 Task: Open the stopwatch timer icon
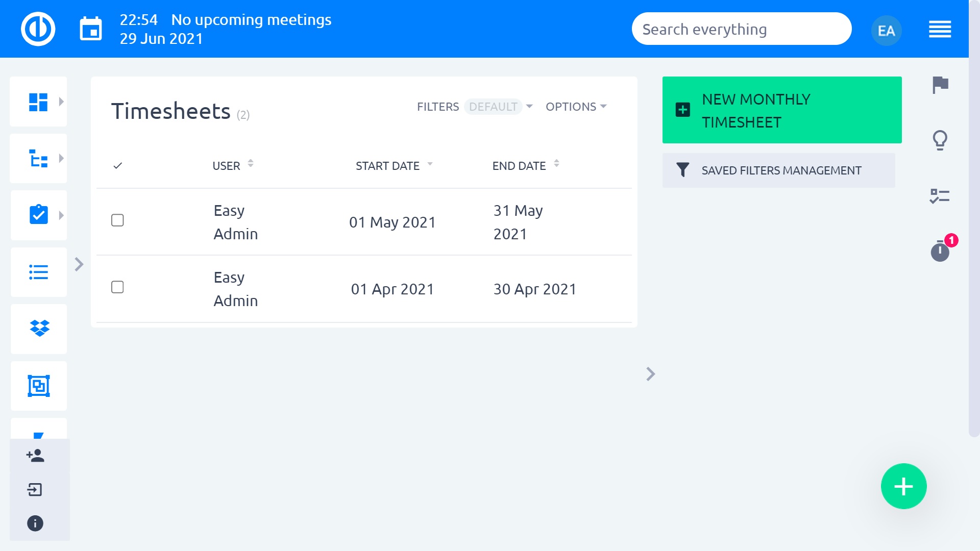940,251
